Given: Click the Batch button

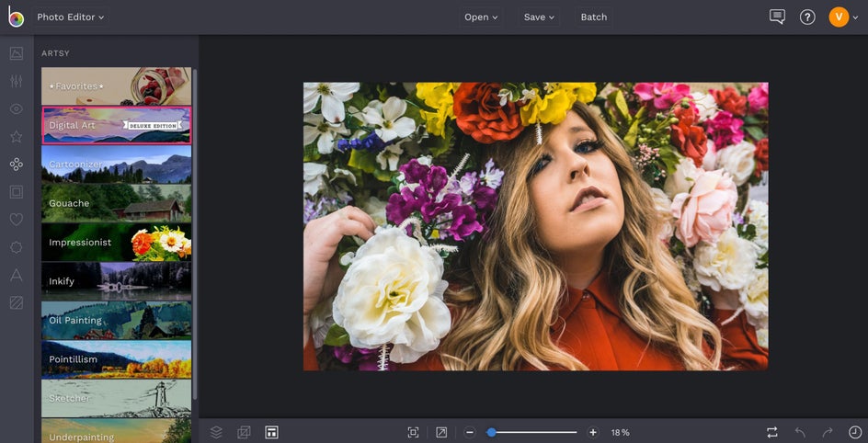Looking at the screenshot, I should (593, 17).
